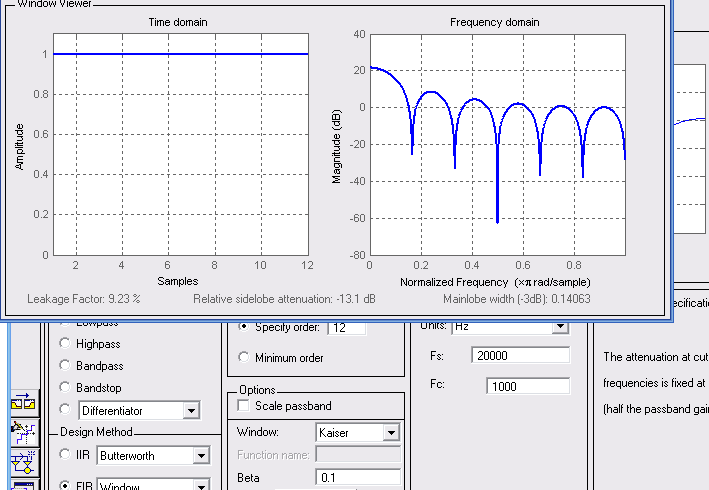Click the Frequency domain magnitude plot

pyautogui.click(x=498, y=144)
